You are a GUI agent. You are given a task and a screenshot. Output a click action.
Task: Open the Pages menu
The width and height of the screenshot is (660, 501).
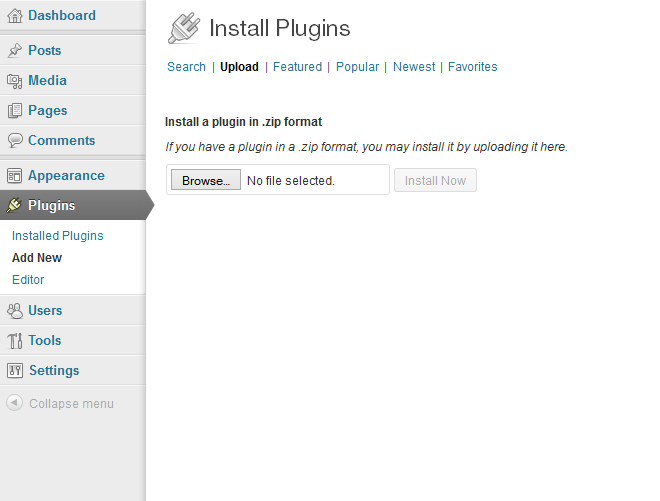point(48,111)
